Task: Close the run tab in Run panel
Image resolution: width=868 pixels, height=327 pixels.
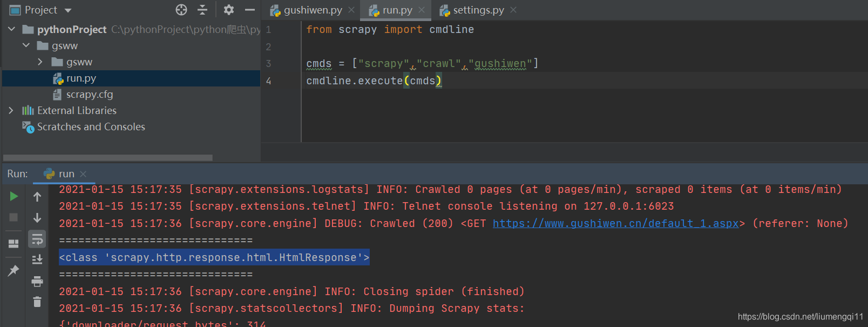Action: (x=83, y=173)
